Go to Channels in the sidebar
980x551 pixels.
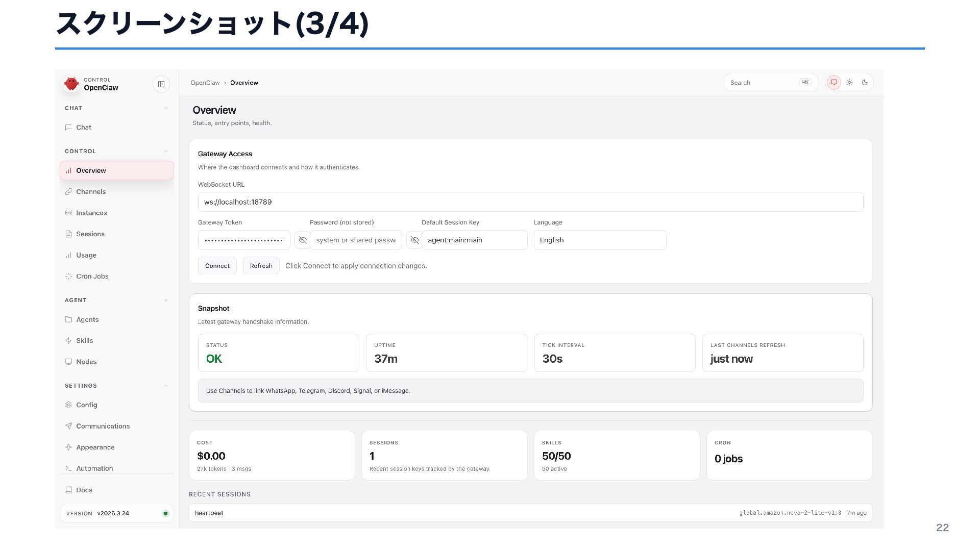[x=91, y=192]
